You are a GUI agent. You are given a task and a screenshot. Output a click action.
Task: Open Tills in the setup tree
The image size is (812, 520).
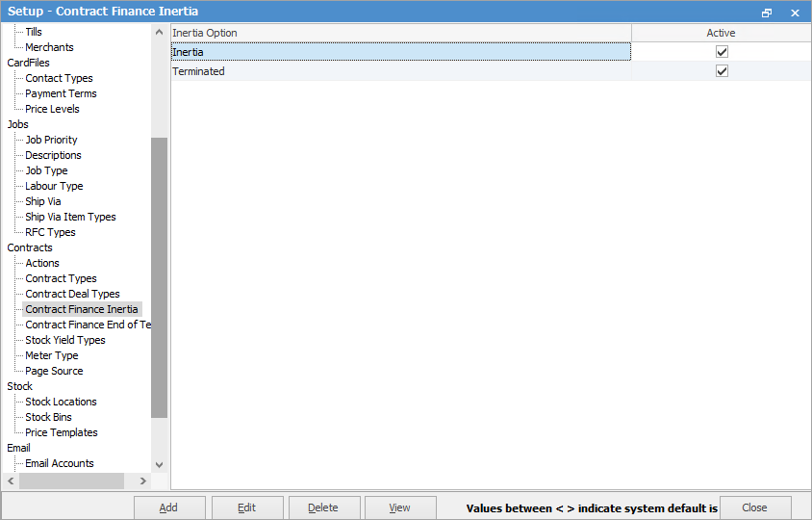tap(34, 32)
